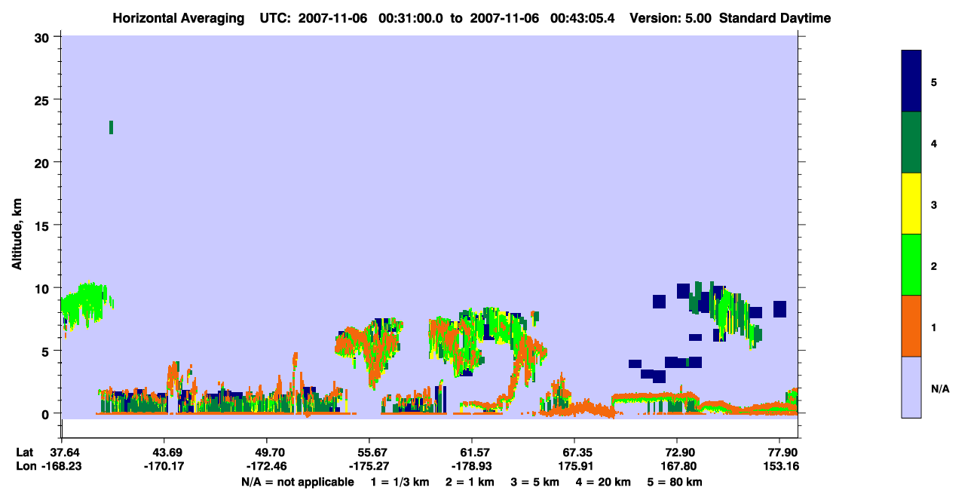
Task: Click the latitude value 37.64
Action: pyautogui.click(x=64, y=452)
